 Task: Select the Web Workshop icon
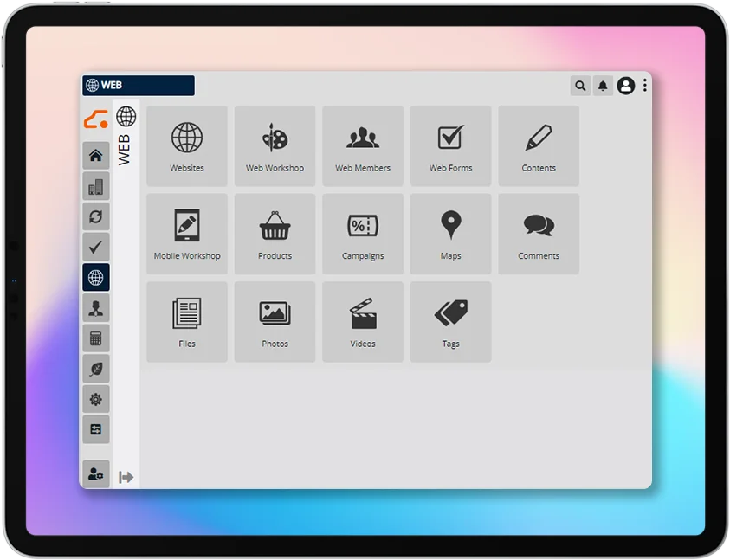coord(275,145)
